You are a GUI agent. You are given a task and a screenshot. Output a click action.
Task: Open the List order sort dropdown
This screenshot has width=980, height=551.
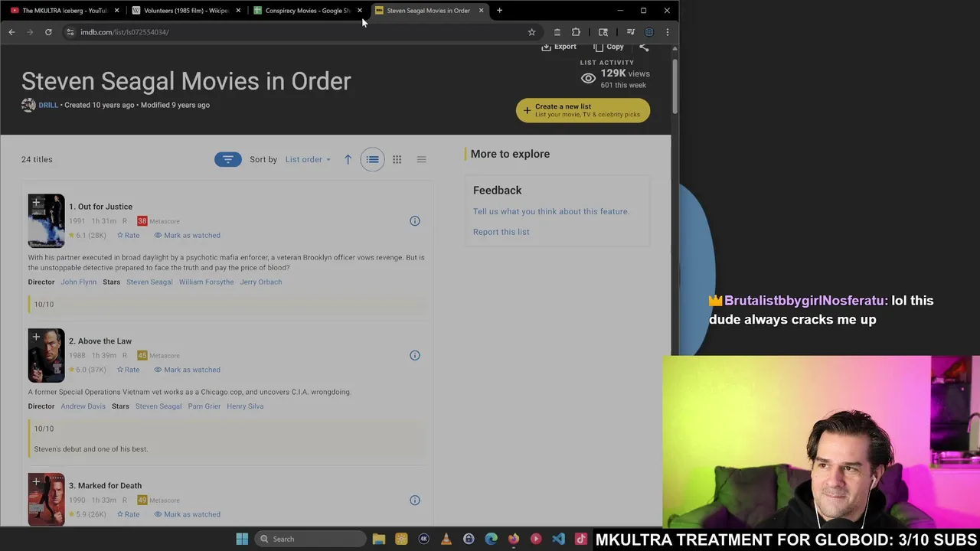(308, 159)
